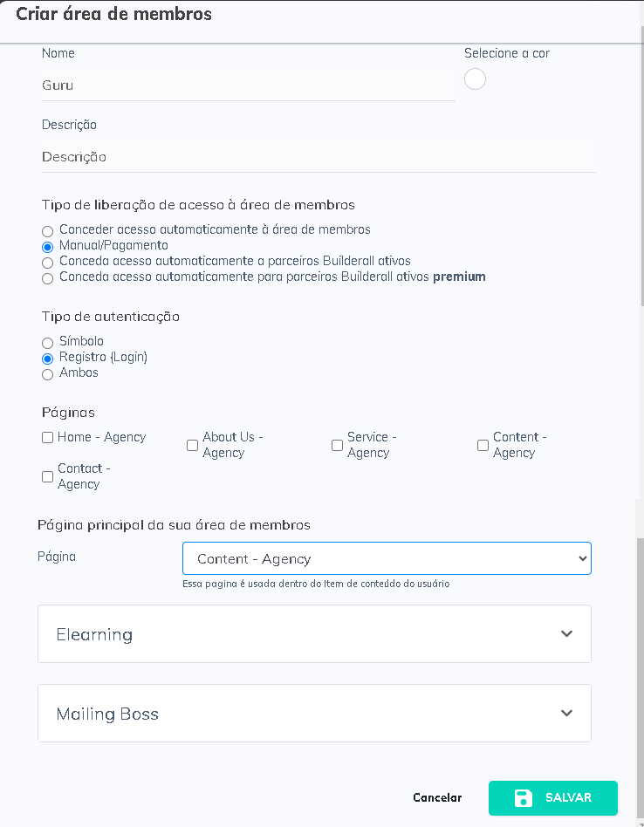Enable the About Us - Agency checkbox
Image resolution: width=644 pixels, height=827 pixels.
(192, 446)
